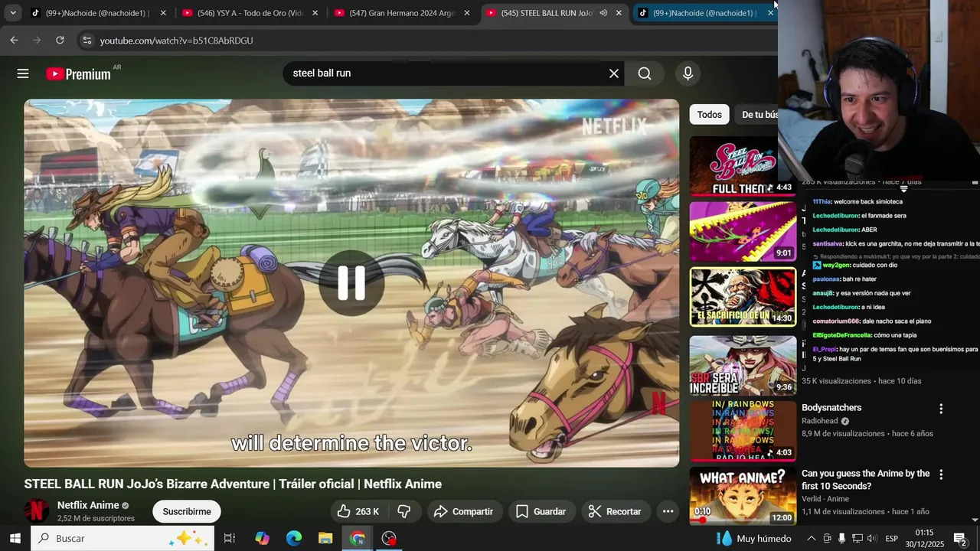
Task: Open File Explorer from the taskbar
Action: coord(325,538)
